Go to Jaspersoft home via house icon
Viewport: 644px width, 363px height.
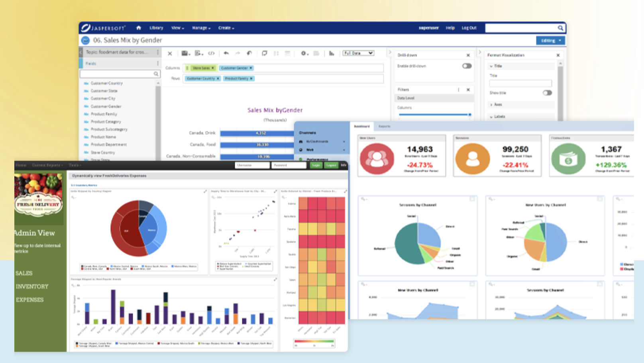click(139, 28)
